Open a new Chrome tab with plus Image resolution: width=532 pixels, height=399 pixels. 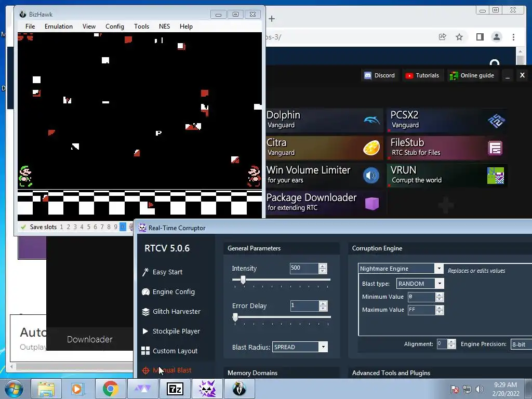(x=272, y=19)
